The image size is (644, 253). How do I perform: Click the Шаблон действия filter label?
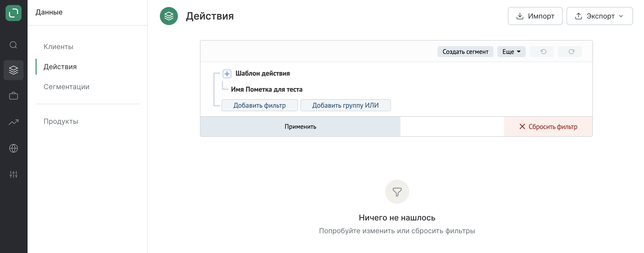(263, 73)
